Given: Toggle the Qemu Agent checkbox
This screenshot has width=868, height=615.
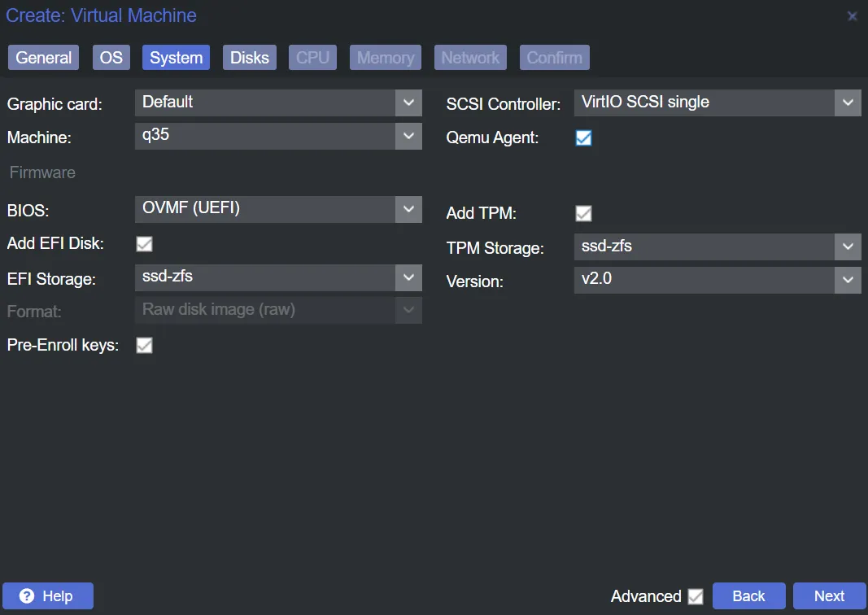Looking at the screenshot, I should click(583, 138).
